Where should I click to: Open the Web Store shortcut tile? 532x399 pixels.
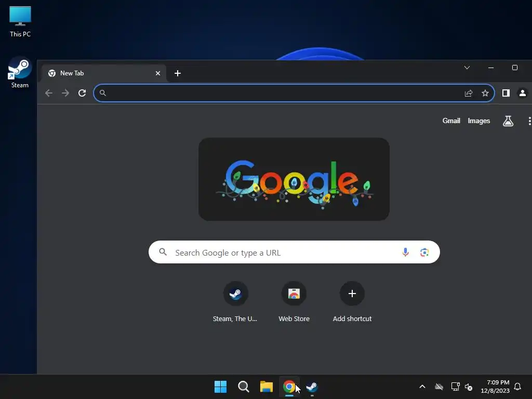coord(294,301)
